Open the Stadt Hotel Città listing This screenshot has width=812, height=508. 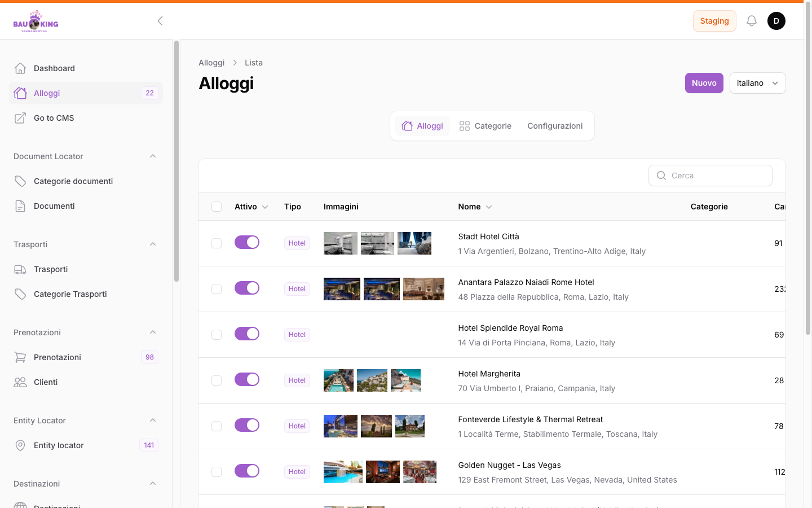[x=488, y=237]
